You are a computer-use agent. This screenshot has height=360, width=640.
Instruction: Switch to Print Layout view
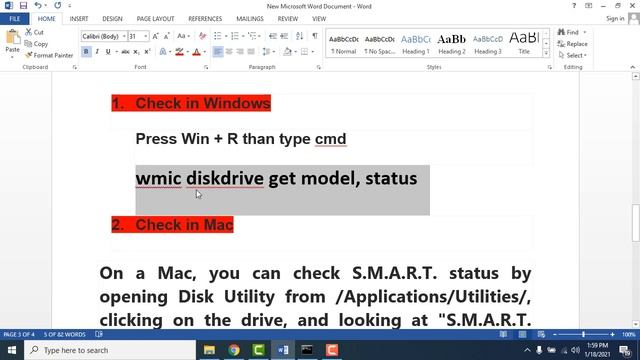tap(522, 334)
